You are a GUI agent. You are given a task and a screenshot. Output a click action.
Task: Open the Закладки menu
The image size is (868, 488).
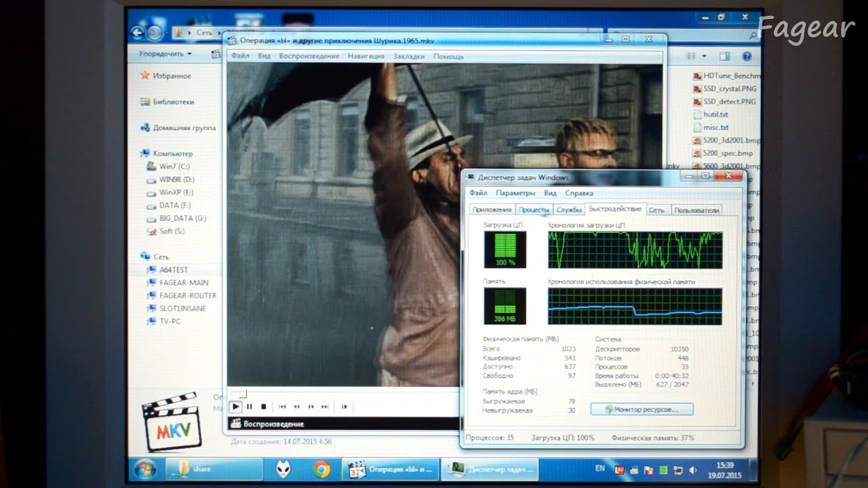click(409, 56)
